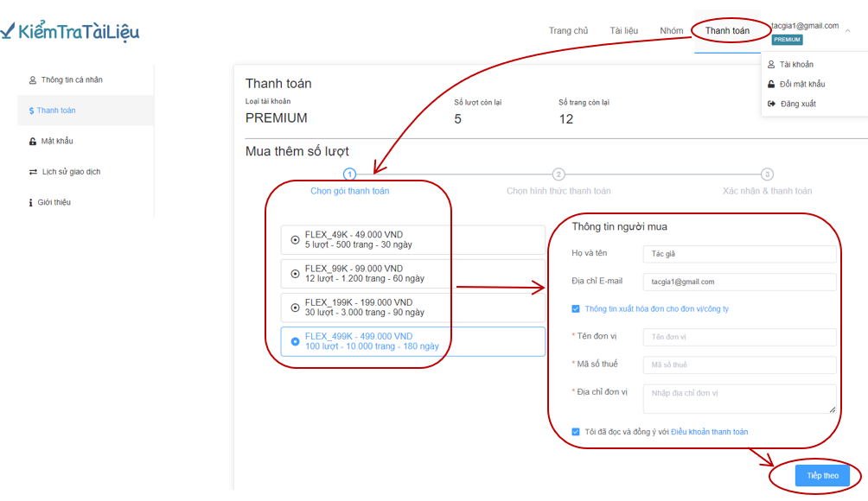Click the '100 lượt - 10.000 trang - 180 ngày' text

[372, 346]
